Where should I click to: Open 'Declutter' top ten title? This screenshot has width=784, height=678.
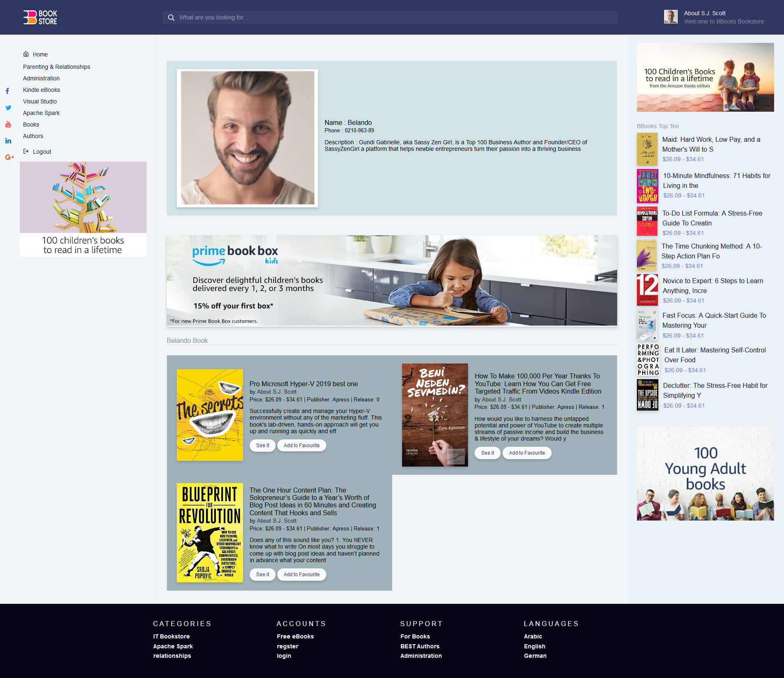[715, 390]
